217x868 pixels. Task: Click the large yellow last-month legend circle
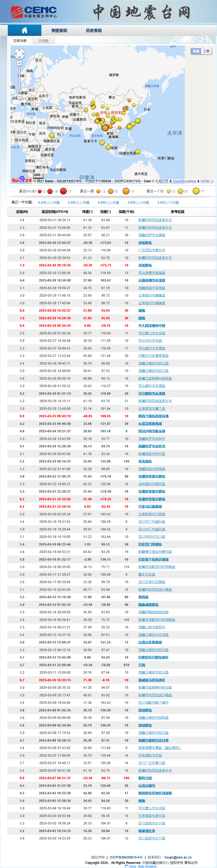pos(196,191)
